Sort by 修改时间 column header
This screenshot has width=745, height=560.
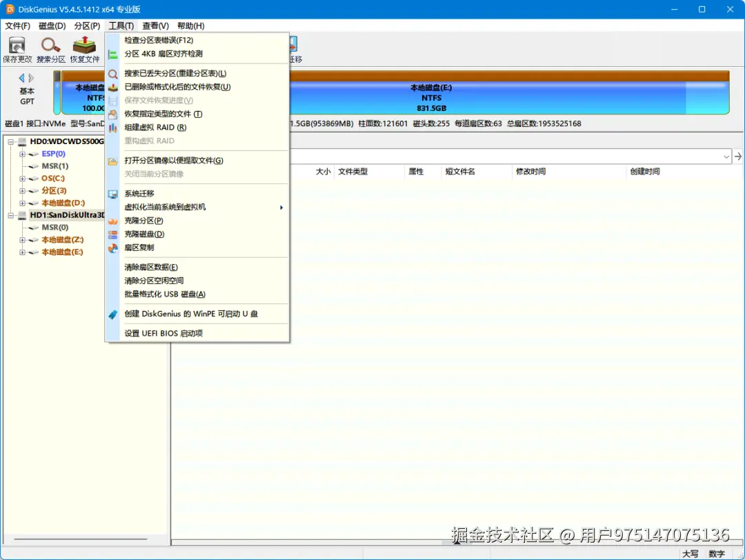click(530, 172)
